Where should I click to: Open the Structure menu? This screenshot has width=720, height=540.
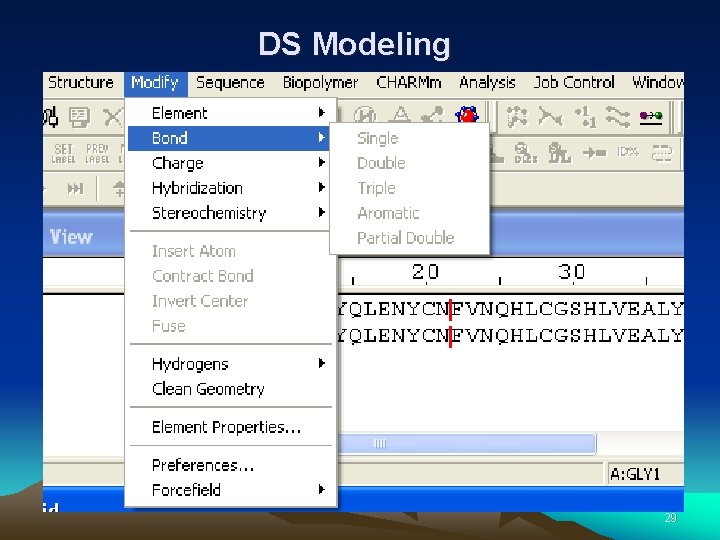coord(81,83)
